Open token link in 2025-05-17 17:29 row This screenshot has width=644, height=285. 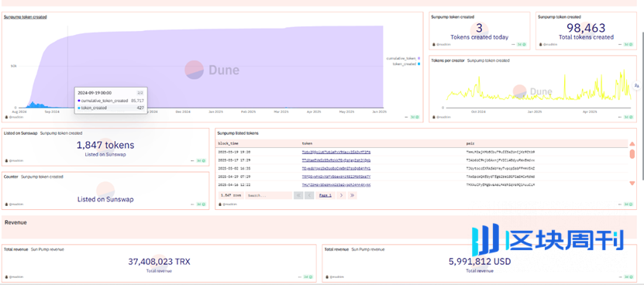coord(336,160)
